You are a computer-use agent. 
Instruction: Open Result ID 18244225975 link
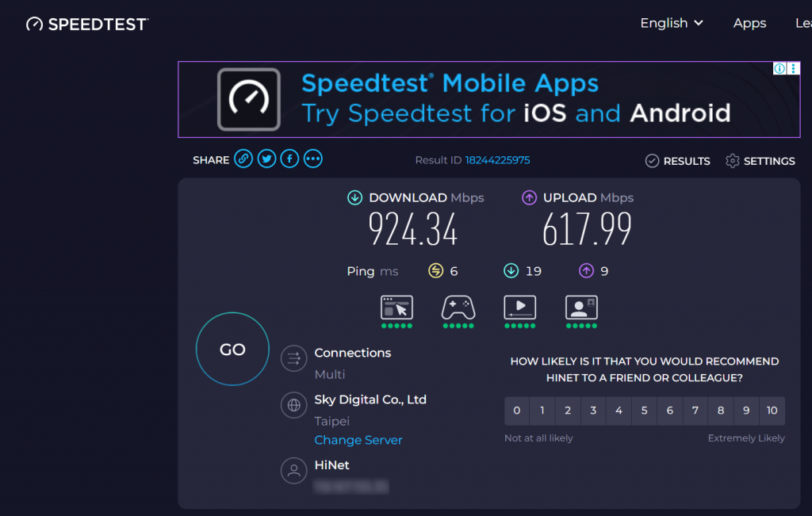coord(497,160)
